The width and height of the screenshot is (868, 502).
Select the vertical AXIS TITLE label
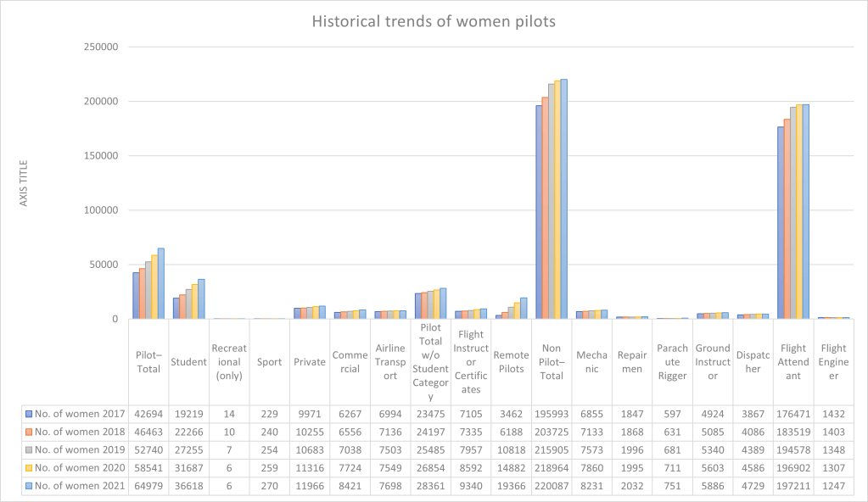[24, 183]
